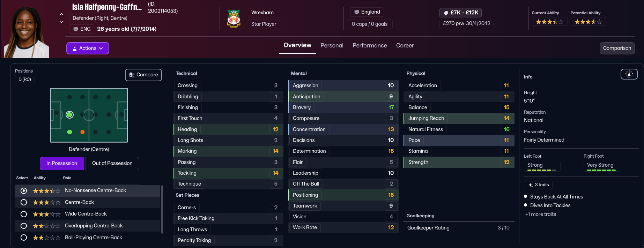The height and width of the screenshot is (248, 644).
Task: Go to previous player with up chevron
Action: tap(61, 15)
